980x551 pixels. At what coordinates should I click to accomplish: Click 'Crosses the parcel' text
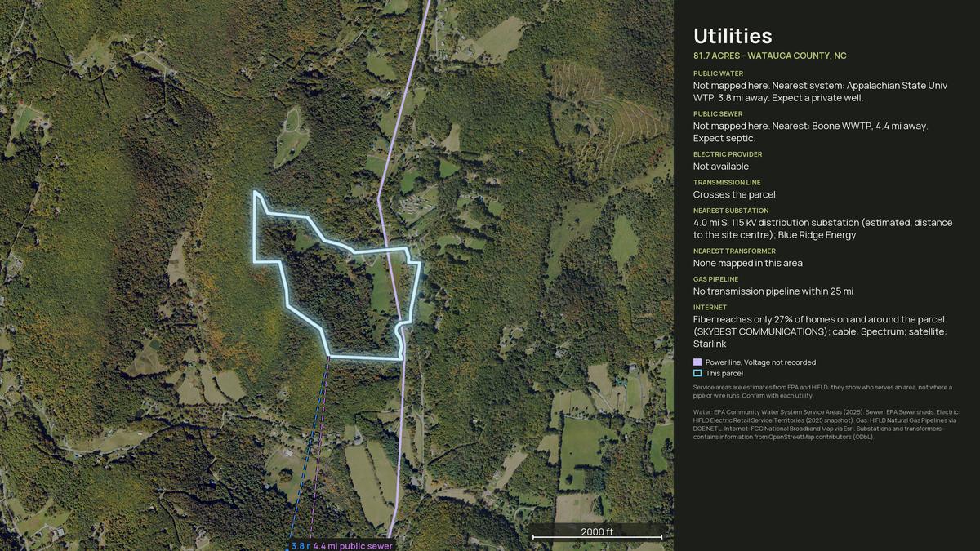(x=734, y=194)
